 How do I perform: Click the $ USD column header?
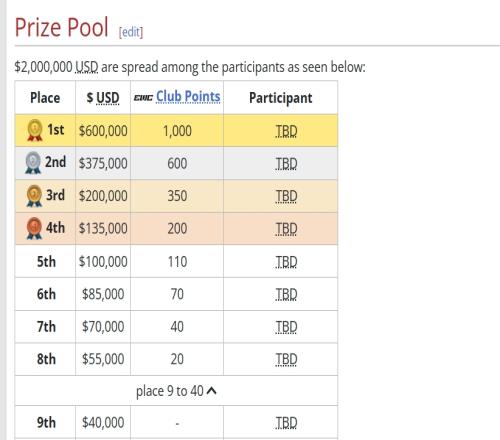[x=103, y=98]
